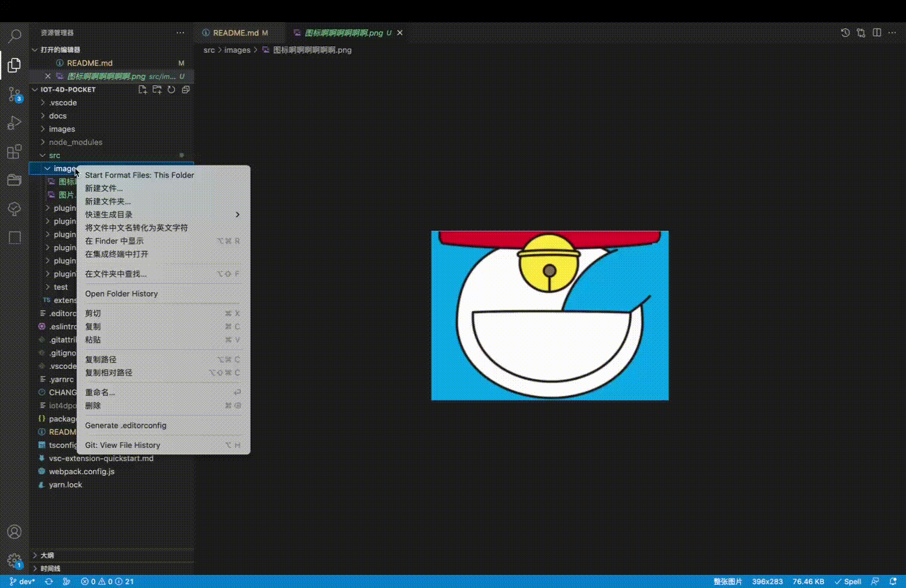Open the folder-shaped project manager icon
Viewport: 906px width, 588px height.
click(x=14, y=180)
